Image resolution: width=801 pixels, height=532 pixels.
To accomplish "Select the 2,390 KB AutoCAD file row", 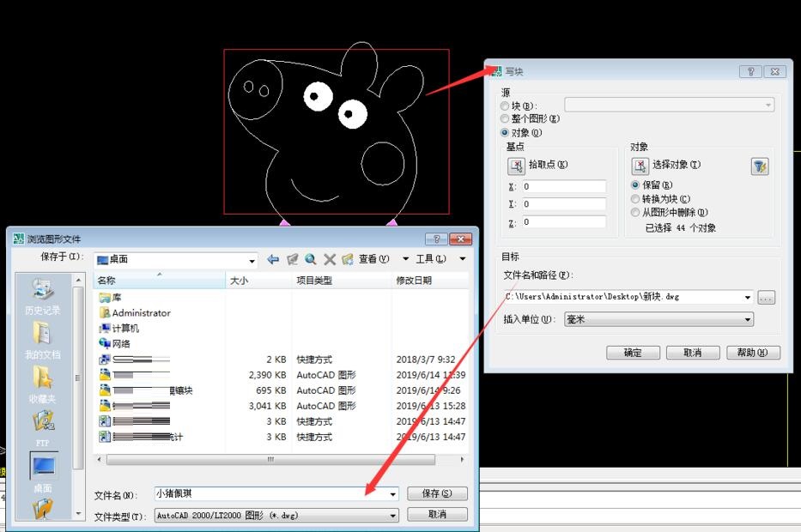I will coord(281,375).
